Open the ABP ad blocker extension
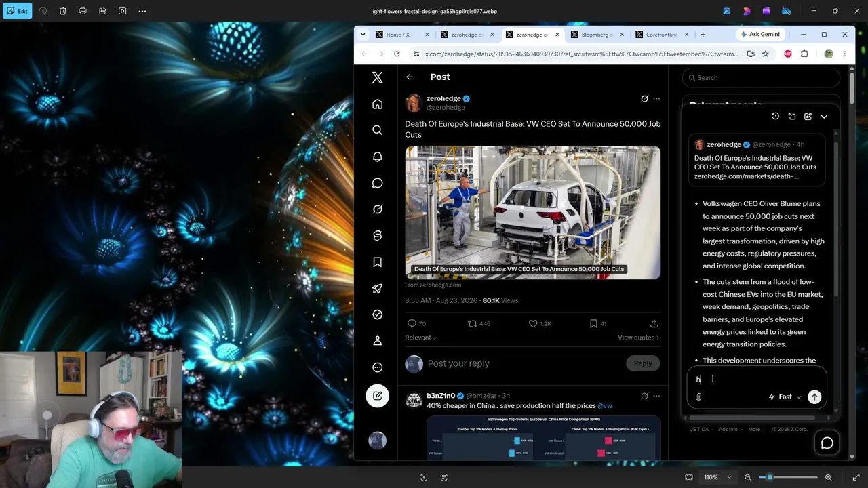This screenshot has height=488, width=868. click(x=788, y=54)
